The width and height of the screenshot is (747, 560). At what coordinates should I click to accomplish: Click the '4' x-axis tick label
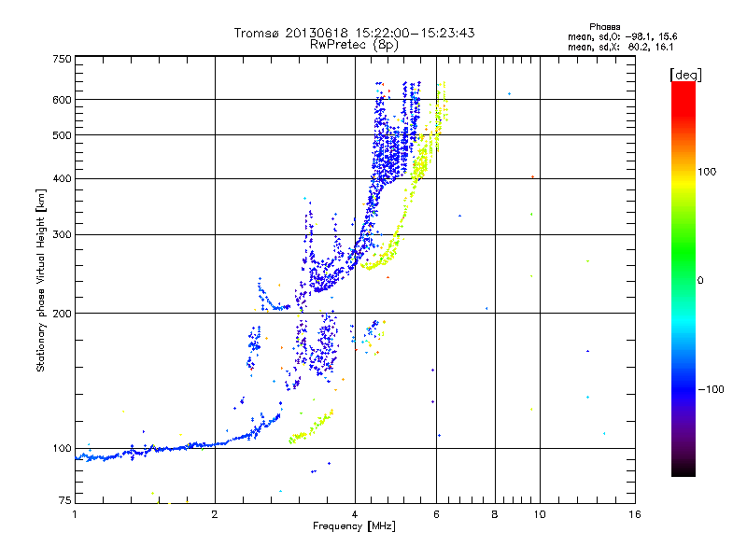coord(355,514)
